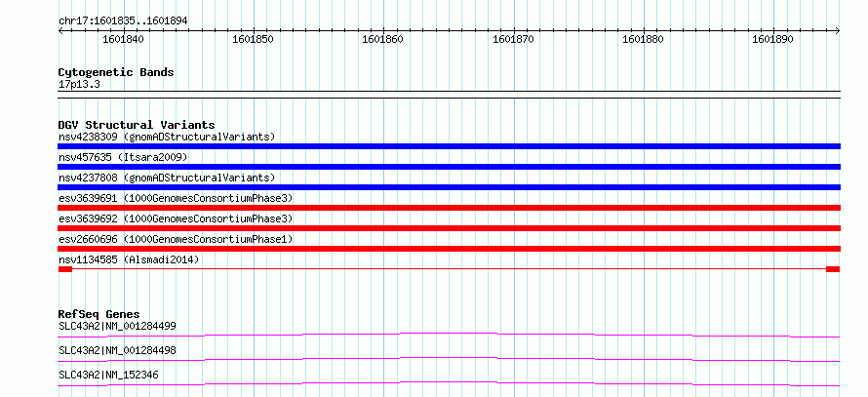
Task: Open transcript SLC43A2|NM_152346 label
Action: coord(108,376)
